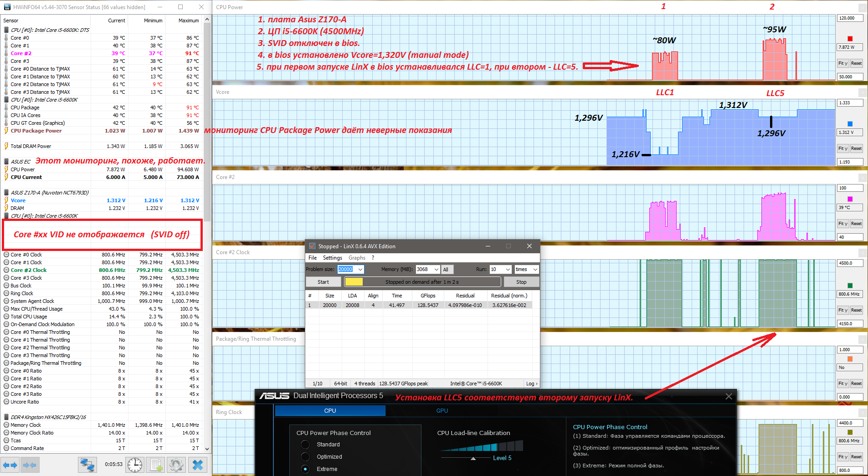Image resolution: width=868 pixels, height=476 pixels.
Task: Click the Maximum column header in HWiNFO
Action: pos(189,20)
